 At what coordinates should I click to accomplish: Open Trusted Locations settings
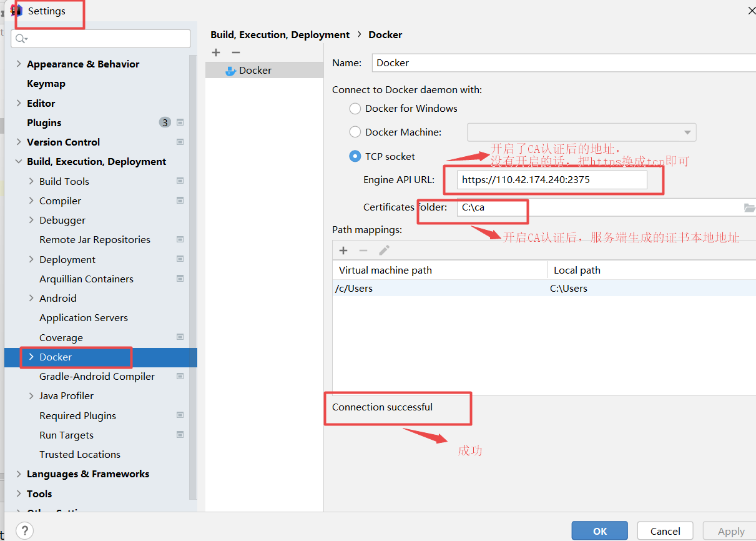tap(80, 454)
